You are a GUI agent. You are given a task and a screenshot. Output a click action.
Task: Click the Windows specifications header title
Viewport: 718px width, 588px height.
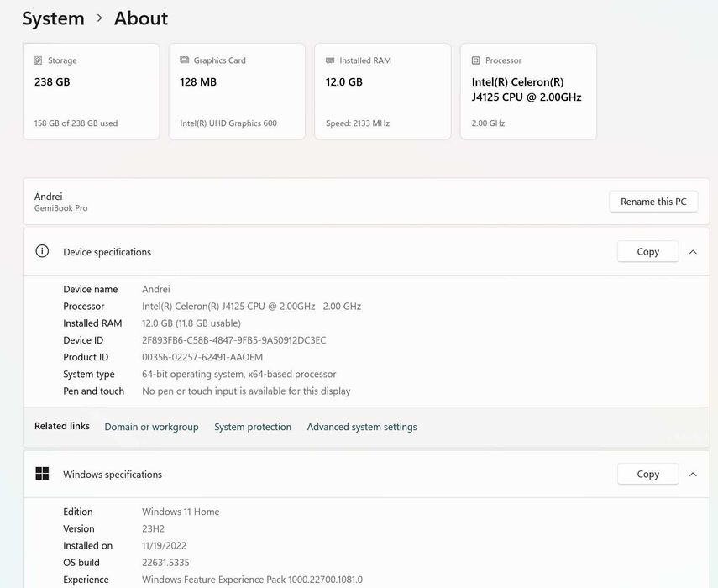[x=113, y=475]
